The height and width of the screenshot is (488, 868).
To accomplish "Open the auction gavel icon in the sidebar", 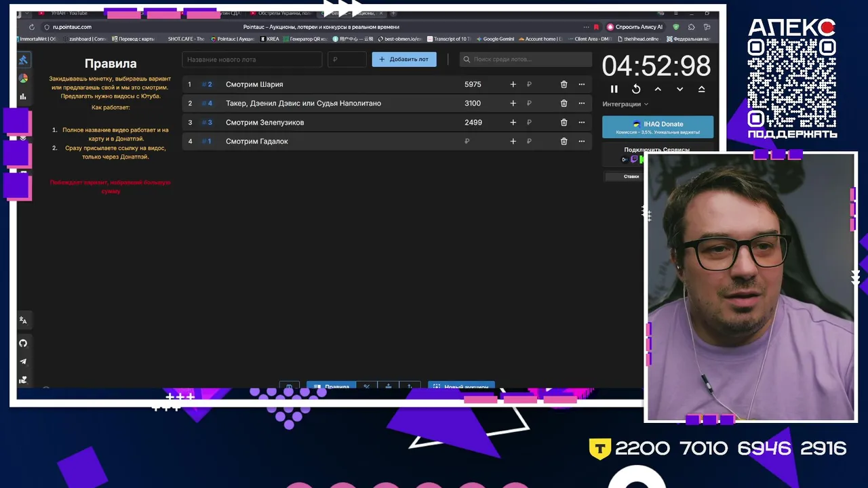I will (x=23, y=60).
